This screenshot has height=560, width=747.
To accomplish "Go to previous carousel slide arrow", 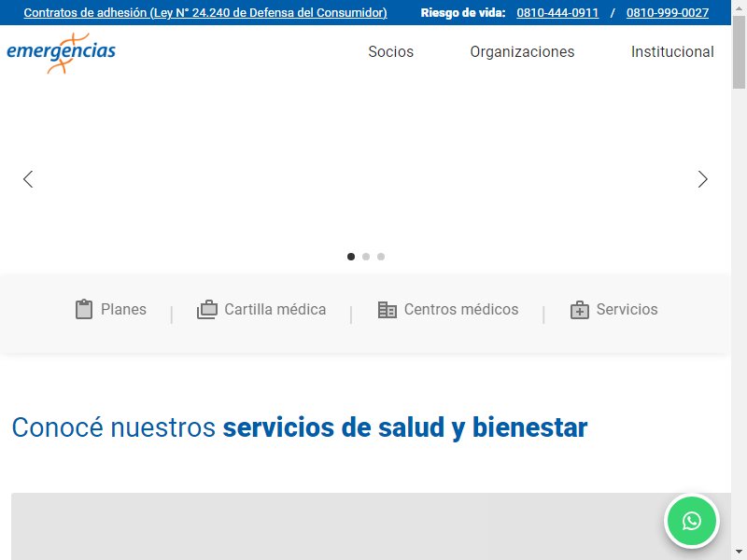I will 28,179.
